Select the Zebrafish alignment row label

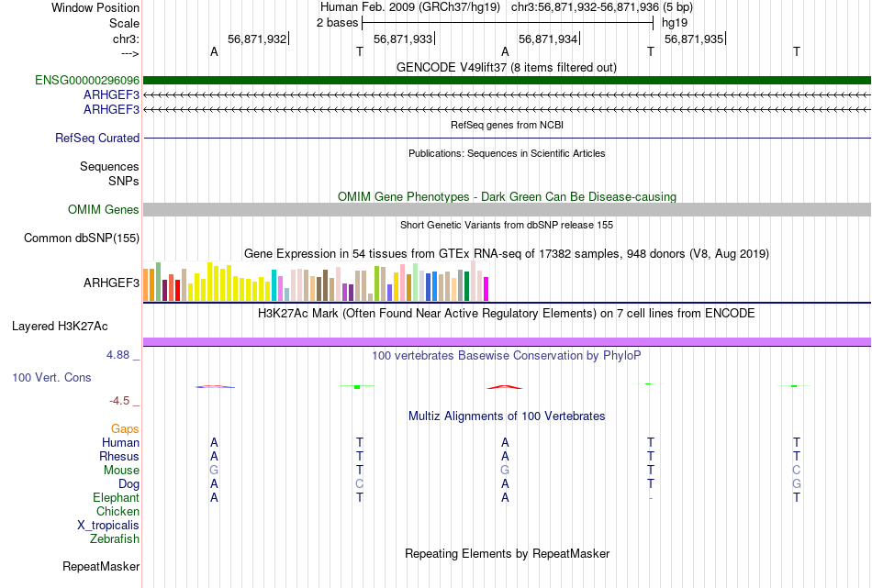115,538
